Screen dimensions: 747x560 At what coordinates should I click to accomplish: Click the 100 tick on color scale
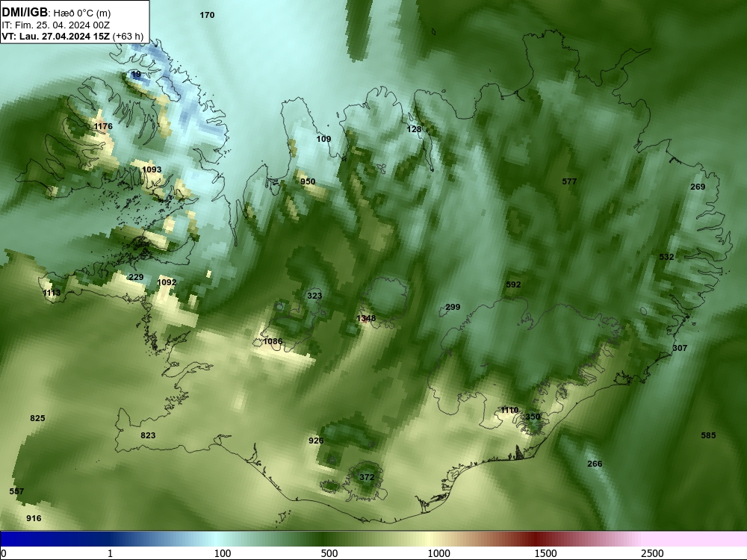coord(223,553)
